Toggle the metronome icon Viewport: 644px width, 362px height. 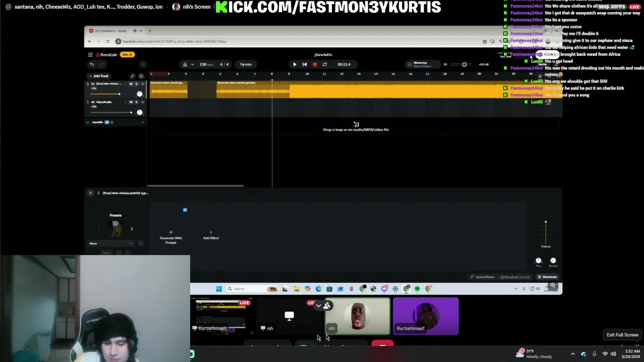[x=185, y=64]
